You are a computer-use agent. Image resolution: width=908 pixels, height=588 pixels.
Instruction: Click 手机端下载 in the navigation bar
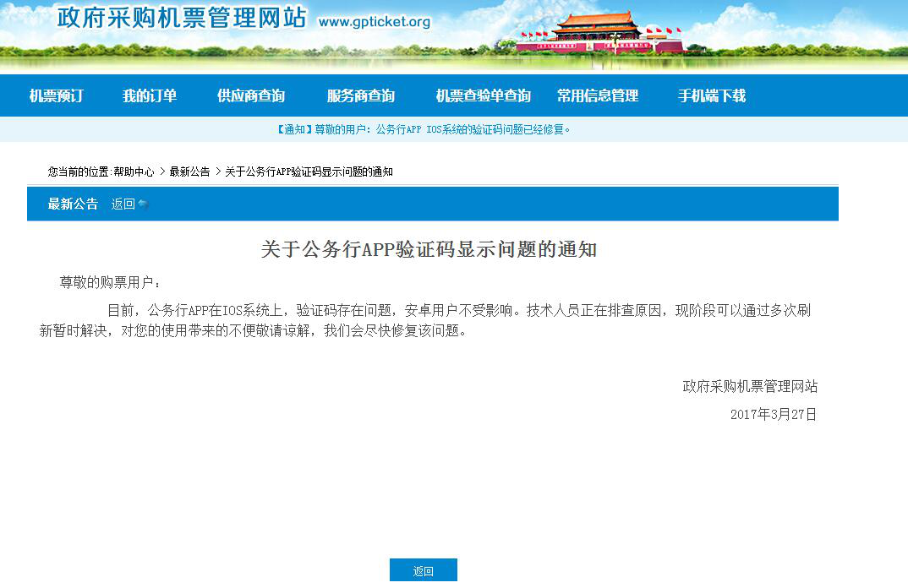pos(713,95)
